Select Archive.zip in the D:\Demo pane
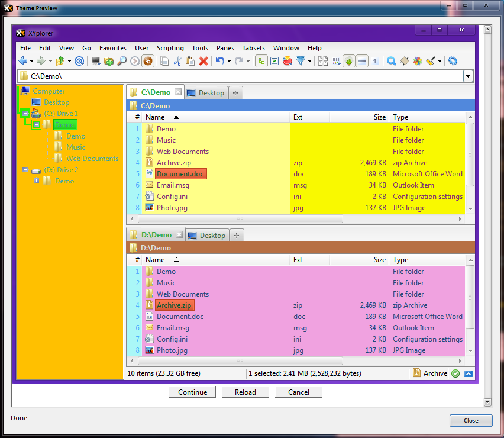Viewport: 504px width, 438px height. 174,305
